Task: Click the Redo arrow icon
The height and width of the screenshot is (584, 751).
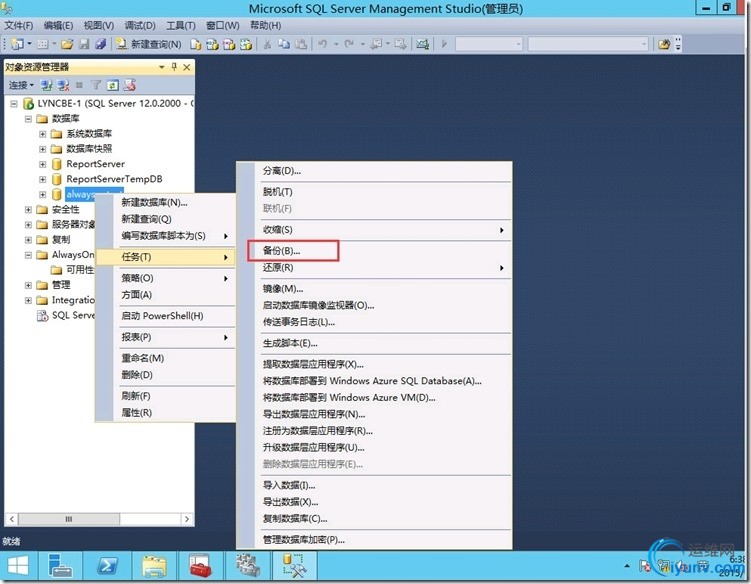Action: coord(349,44)
